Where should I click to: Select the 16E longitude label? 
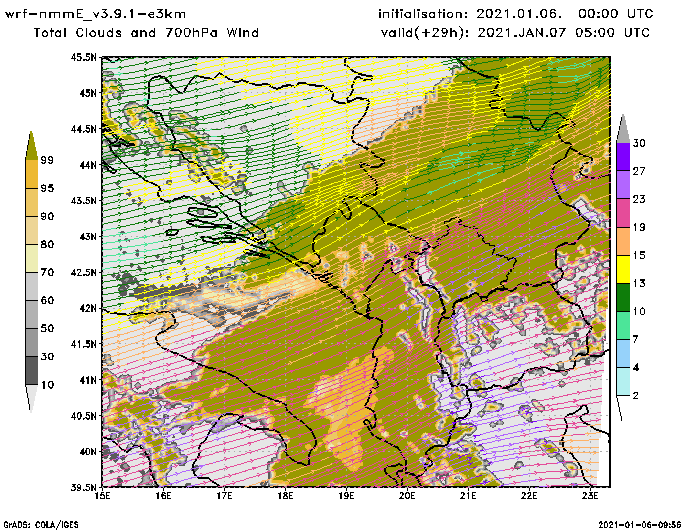[163, 496]
